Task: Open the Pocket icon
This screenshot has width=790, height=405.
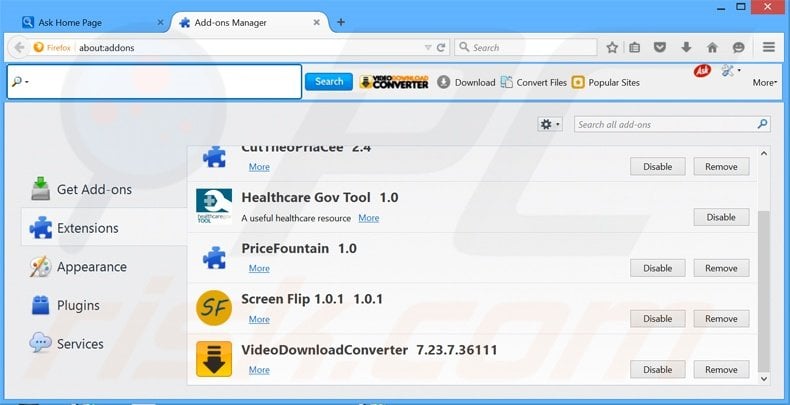Action: click(x=660, y=47)
